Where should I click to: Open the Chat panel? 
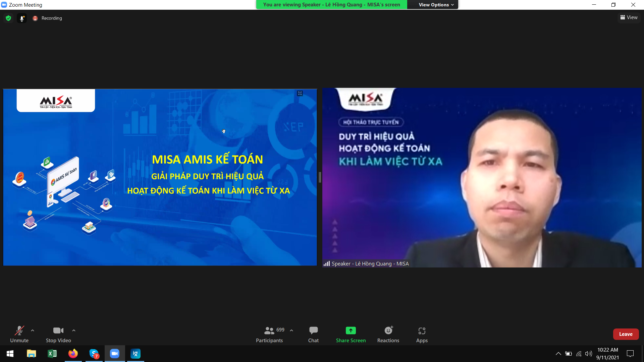pyautogui.click(x=313, y=334)
